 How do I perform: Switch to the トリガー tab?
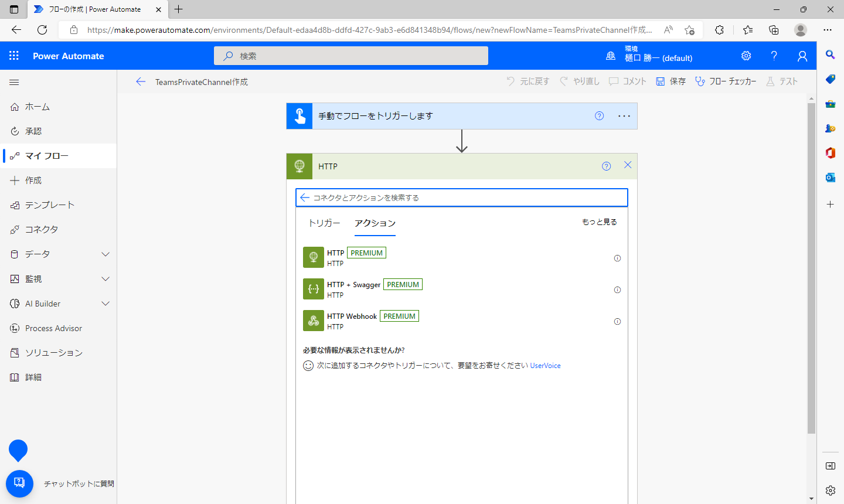(324, 223)
